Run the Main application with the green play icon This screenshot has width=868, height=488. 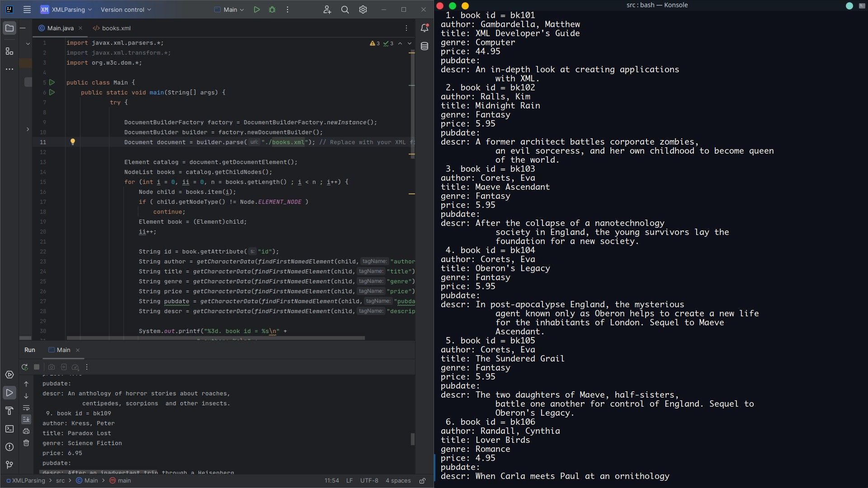(257, 9)
